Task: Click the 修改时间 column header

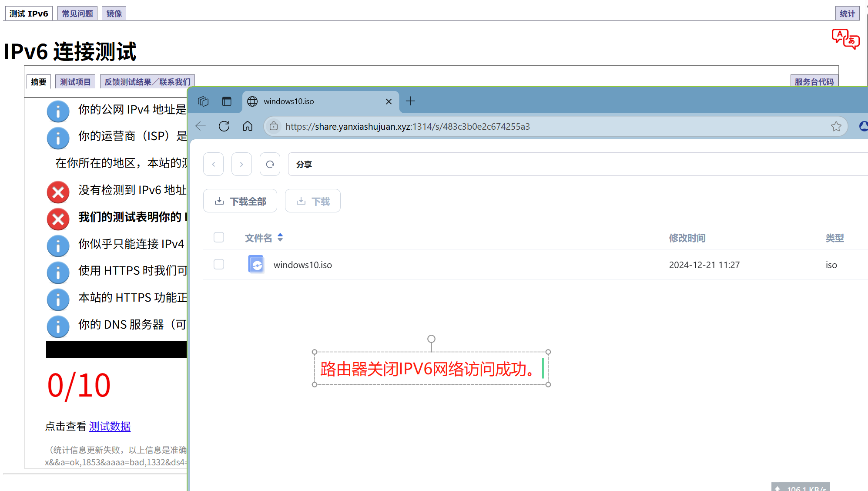Action: [687, 238]
